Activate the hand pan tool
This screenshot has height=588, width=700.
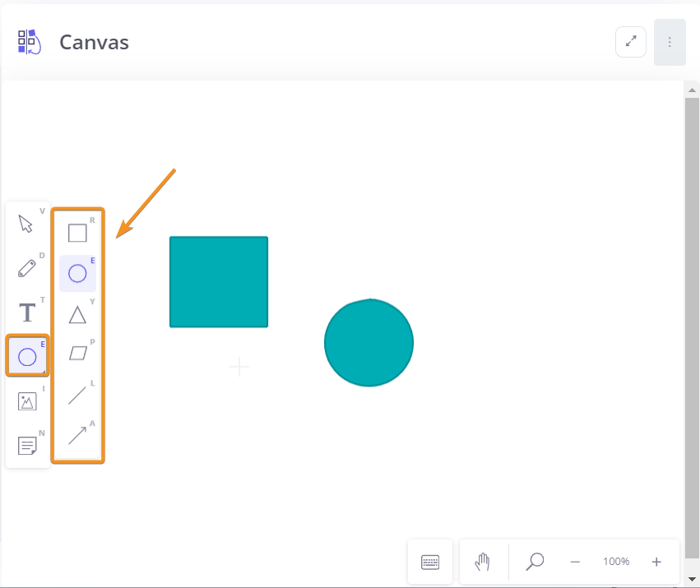(x=482, y=562)
